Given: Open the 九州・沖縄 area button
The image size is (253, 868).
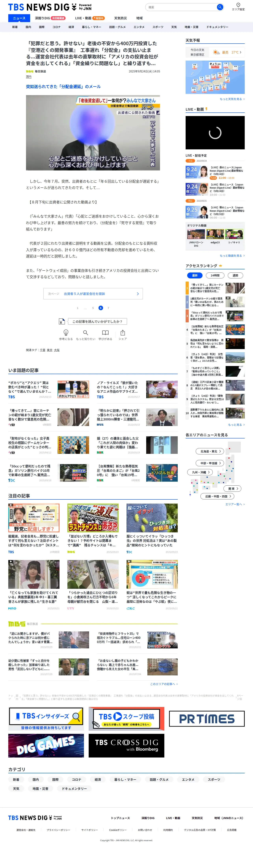Looking at the screenshot, I should click(x=200, y=472).
